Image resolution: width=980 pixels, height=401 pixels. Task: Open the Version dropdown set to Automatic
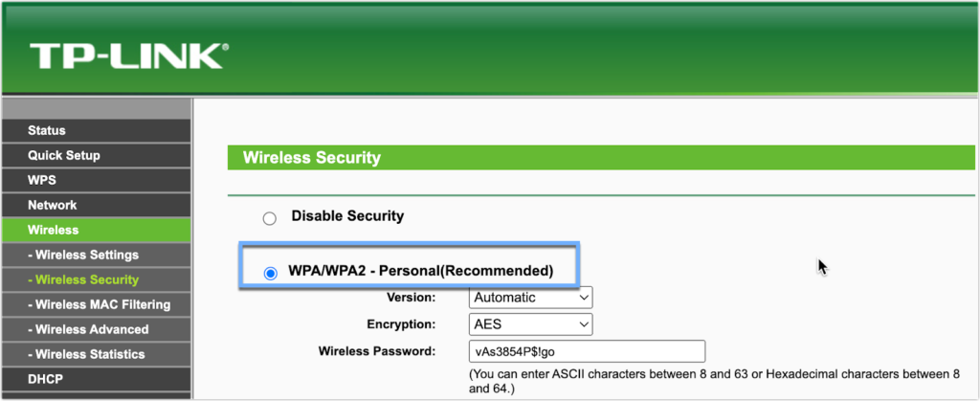(530, 298)
